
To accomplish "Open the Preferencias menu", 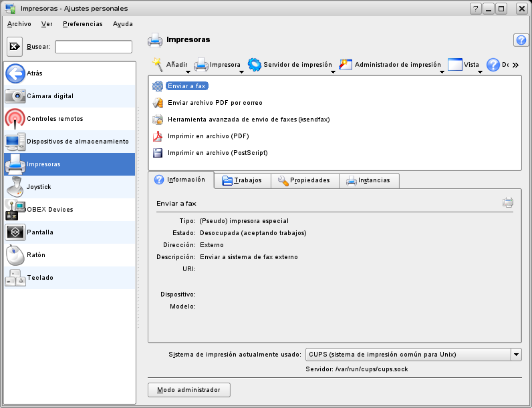I will coord(82,24).
